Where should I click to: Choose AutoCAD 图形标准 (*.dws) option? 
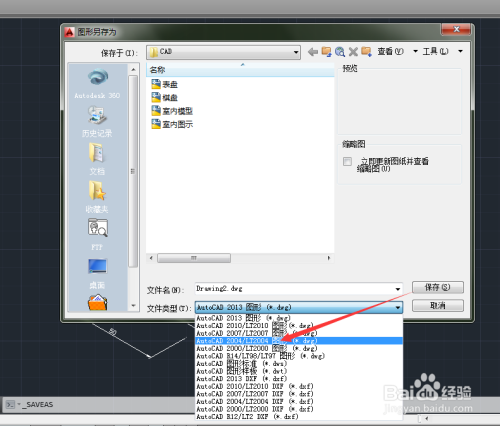tap(299, 364)
